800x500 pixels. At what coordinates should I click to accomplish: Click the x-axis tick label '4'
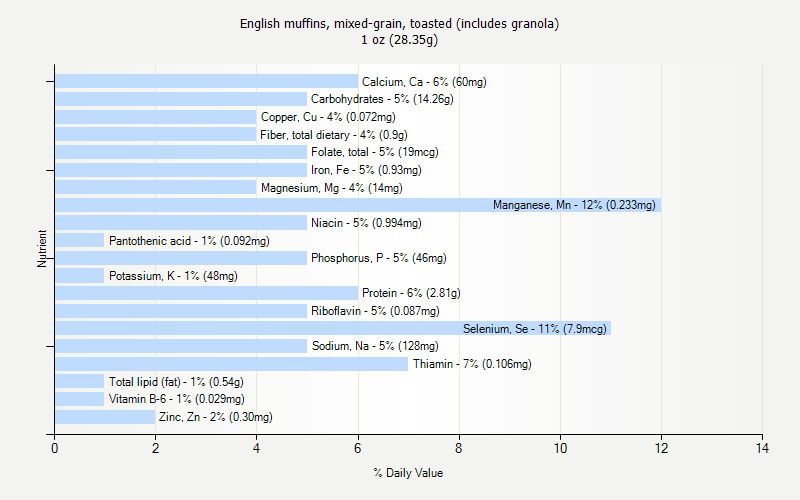pos(257,448)
